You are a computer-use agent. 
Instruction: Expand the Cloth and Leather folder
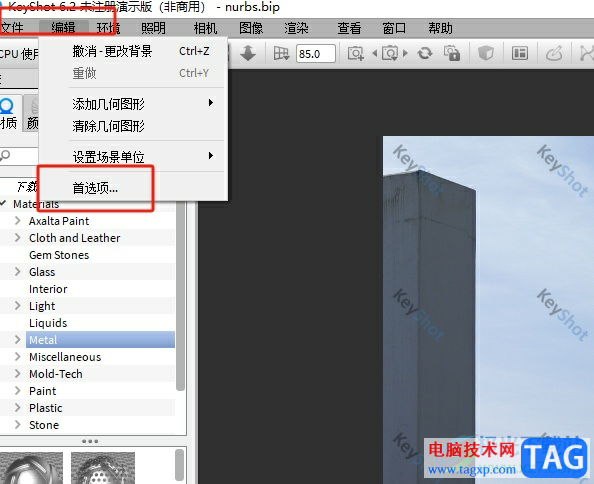tap(17, 237)
